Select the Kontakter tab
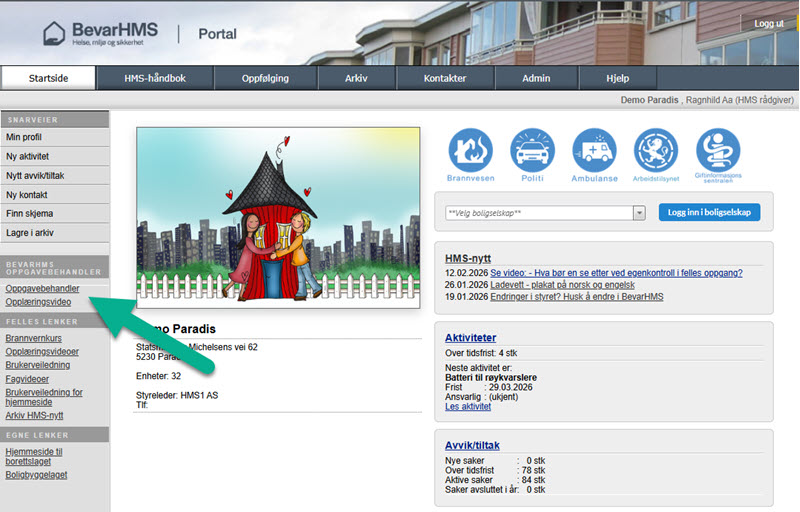 click(445, 78)
